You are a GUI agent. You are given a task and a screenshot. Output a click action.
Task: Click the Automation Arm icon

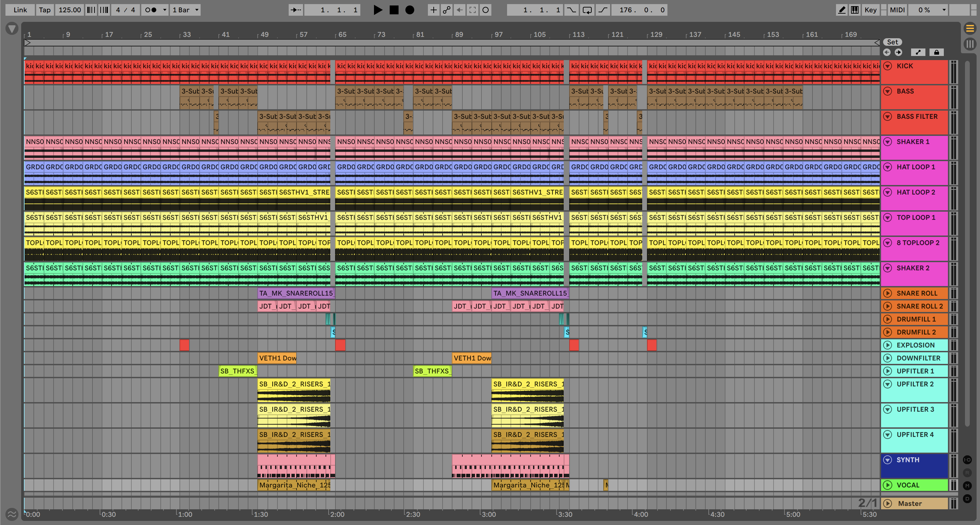click(447, 10)
